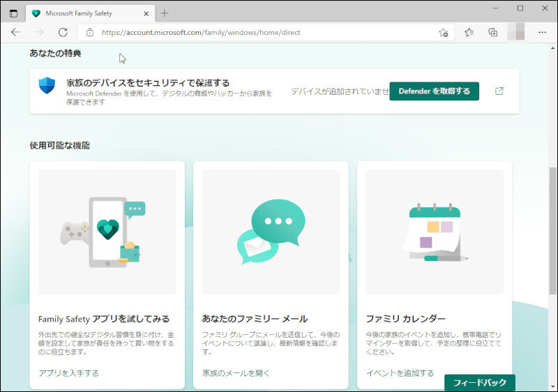
Task: Go back to the previous page
Action: tap(15, 32)
